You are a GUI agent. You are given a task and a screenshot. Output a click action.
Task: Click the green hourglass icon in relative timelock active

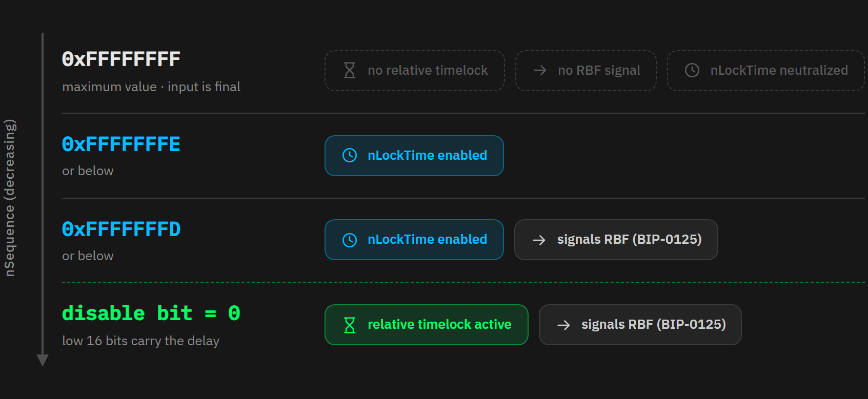pyautogui.click(x=350, y=325)
